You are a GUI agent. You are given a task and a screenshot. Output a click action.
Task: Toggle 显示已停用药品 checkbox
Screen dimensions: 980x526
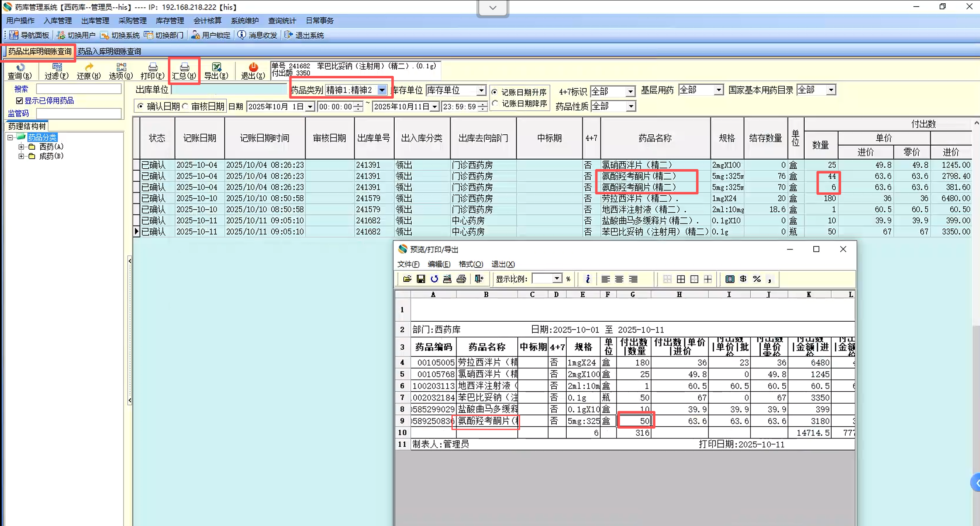click(19, 101)
